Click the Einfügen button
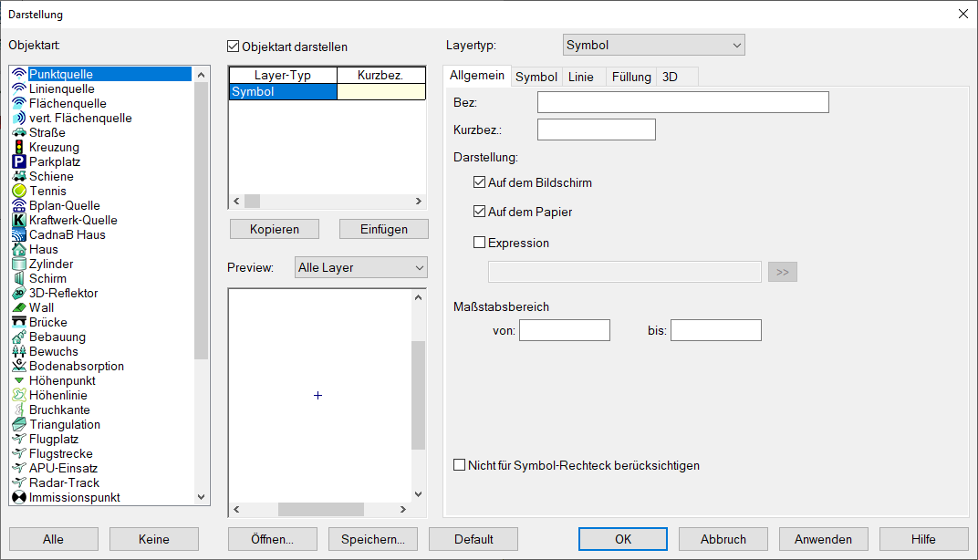The image size is (978, 560). pos(383,229)
